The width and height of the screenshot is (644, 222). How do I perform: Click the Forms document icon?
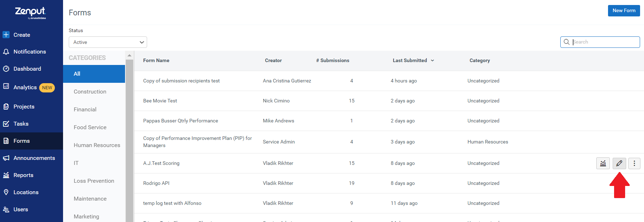(6, 141)
